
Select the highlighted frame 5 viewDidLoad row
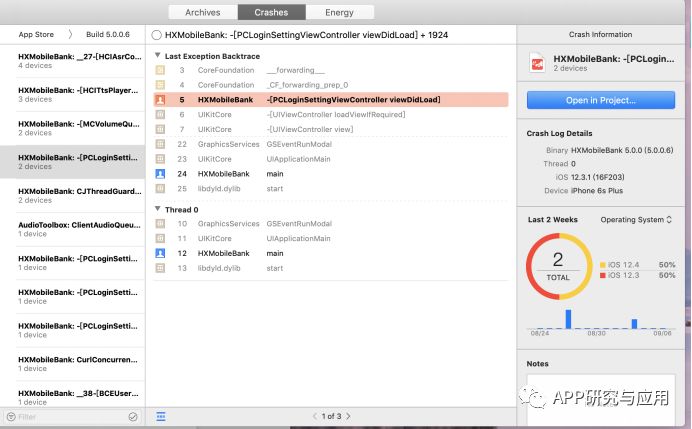331,100
